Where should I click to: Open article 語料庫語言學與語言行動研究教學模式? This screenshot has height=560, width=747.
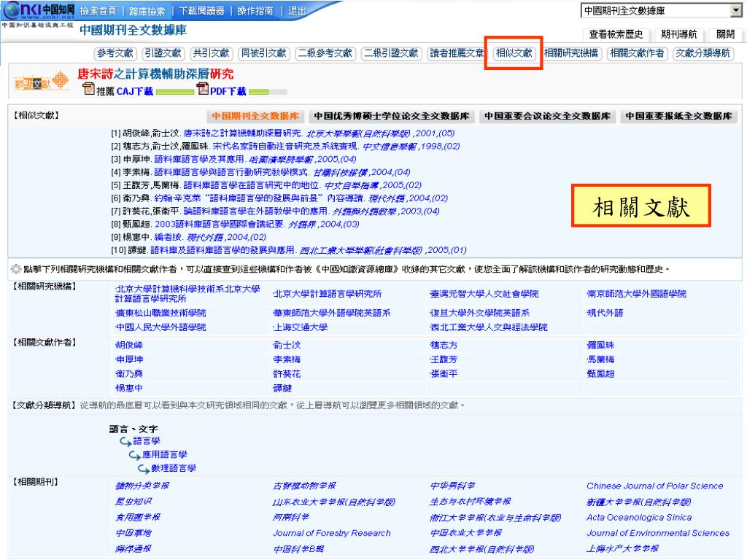click(x=231, y=172)
